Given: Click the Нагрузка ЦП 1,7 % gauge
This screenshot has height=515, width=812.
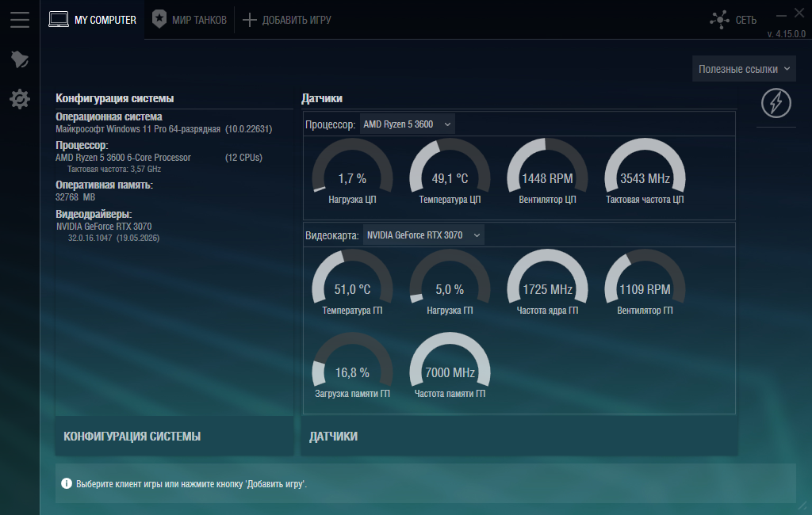Looking at the screenshot, I should coord(352,171).
